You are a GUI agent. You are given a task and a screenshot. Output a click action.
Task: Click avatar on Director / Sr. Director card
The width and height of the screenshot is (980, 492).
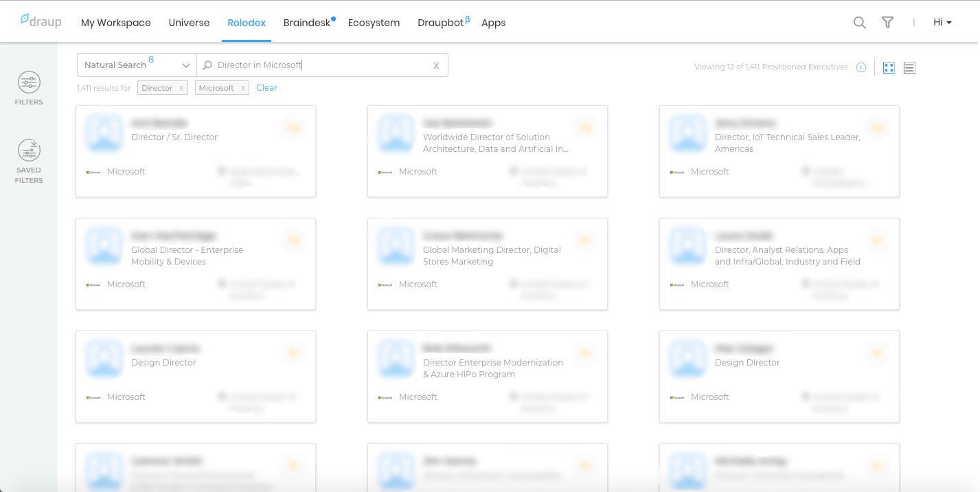[104, 133]
